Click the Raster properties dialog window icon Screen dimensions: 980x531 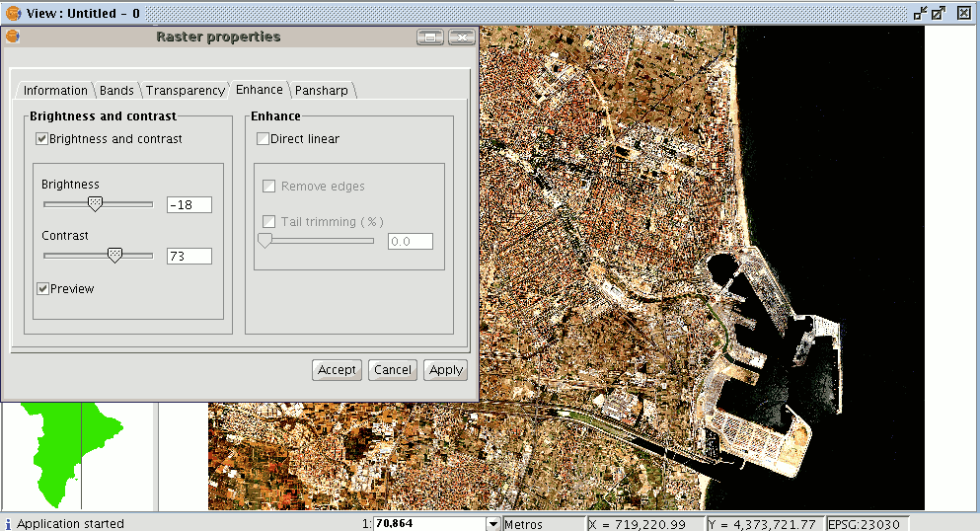coord(12,38)
